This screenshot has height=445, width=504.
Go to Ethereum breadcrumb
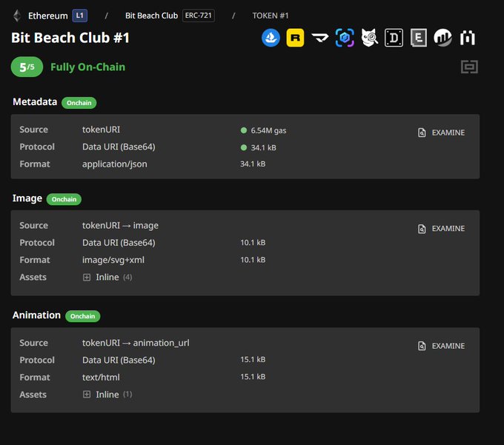48,16
